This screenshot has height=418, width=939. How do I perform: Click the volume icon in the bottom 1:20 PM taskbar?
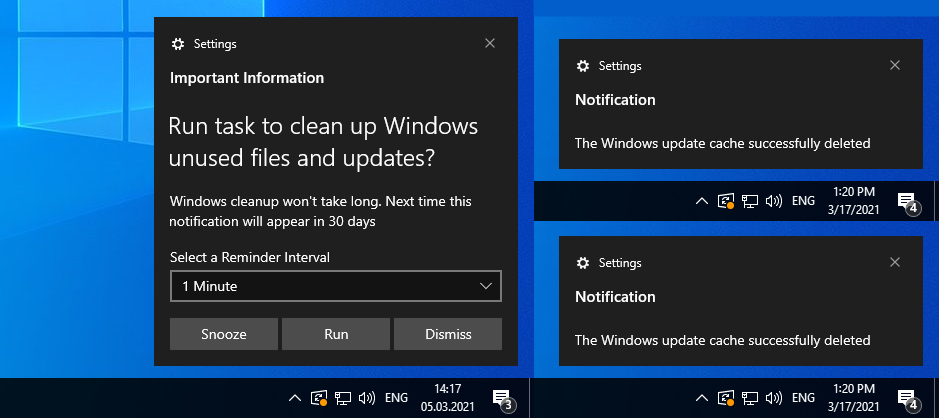click(x=774, y=398)
